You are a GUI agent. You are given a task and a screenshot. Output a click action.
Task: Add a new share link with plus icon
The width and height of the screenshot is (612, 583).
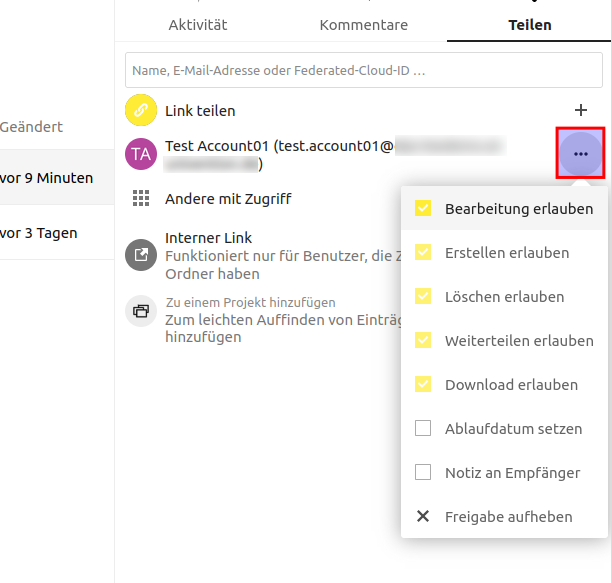pos(581,110)
